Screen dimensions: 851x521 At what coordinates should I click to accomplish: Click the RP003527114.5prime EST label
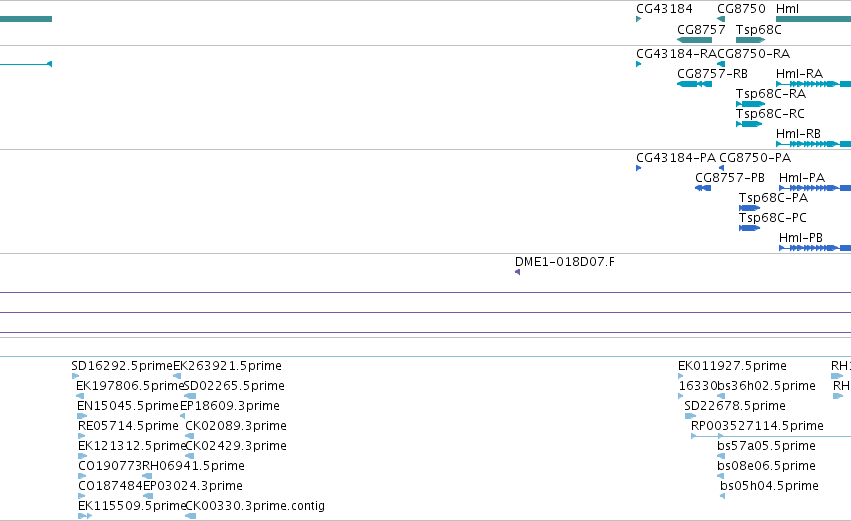[x=757, y=427]
